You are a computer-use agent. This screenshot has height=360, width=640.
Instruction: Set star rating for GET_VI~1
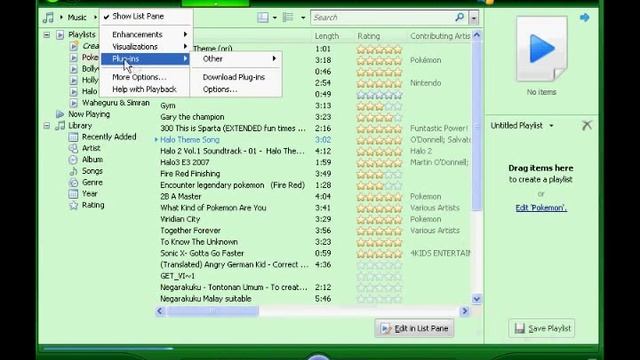(379, 276)
